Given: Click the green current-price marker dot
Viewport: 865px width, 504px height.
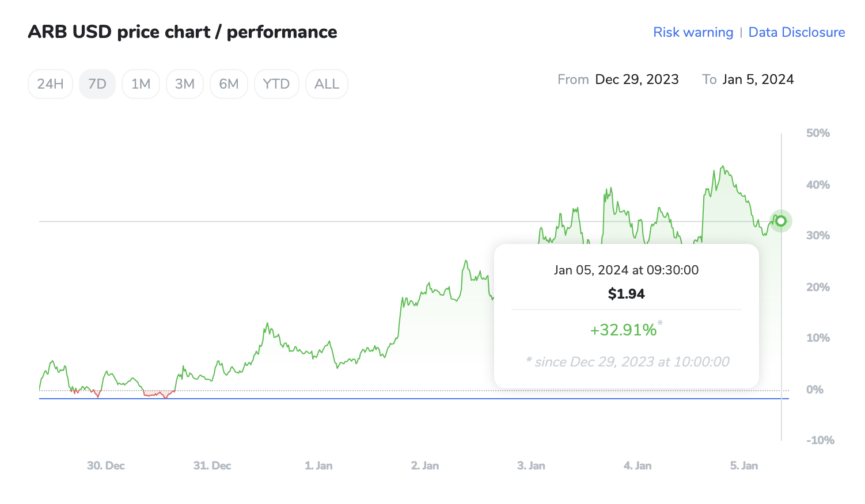Looking at the screenshot, I should point(781,221).
